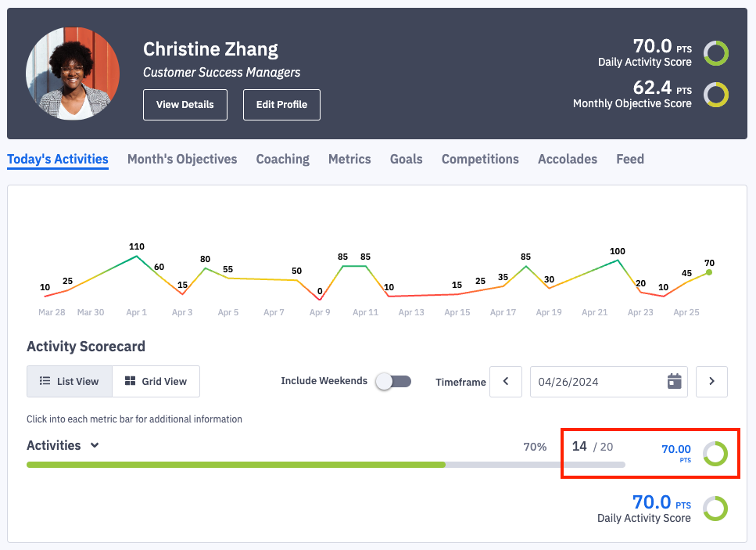Viewport: 756px width, 550px height.
Task: Click the Monthly Objective Score donut icon
Action: [x=715, y=95]
